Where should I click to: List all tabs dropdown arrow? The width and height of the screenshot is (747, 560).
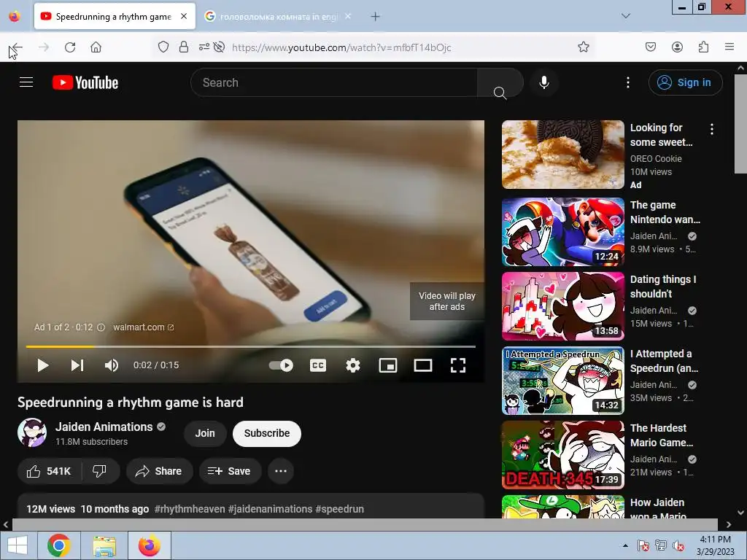625,16
